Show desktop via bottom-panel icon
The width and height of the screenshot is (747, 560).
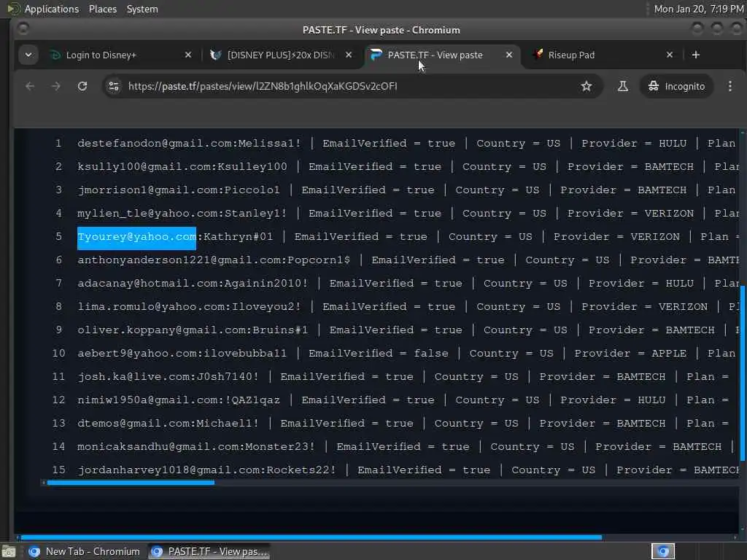coord(9,551)
